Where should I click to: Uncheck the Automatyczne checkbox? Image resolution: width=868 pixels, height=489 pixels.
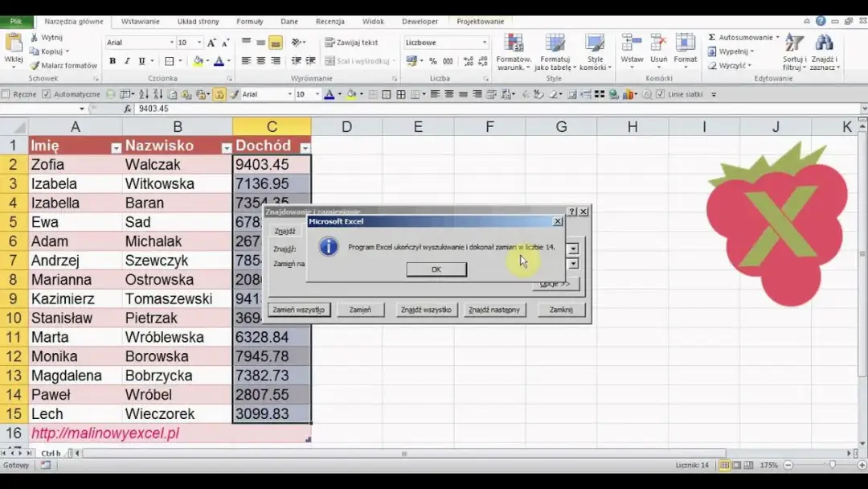click(47, 94)
